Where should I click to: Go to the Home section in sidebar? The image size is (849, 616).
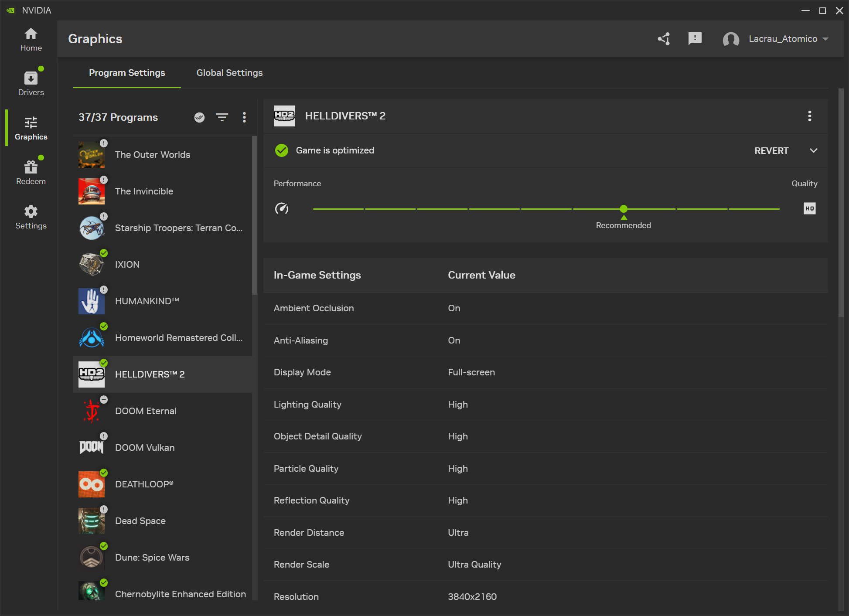(x=31, y=39)
